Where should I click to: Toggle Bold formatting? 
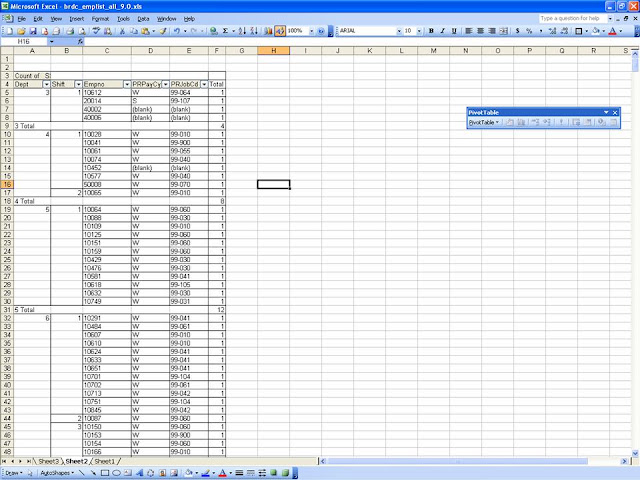[x=431, y=31]
